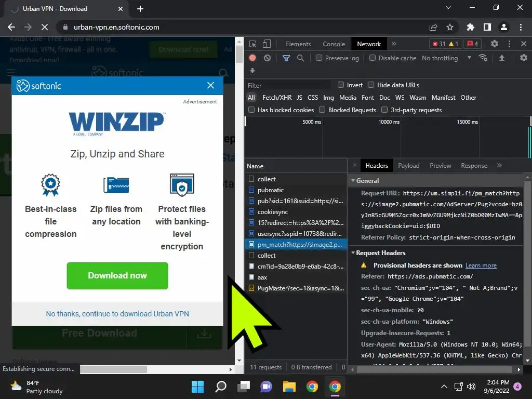Collapse the General section

[353, 180]
